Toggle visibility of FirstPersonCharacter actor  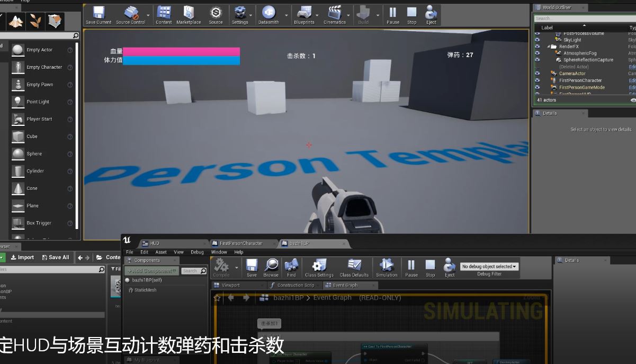(537, 80)
